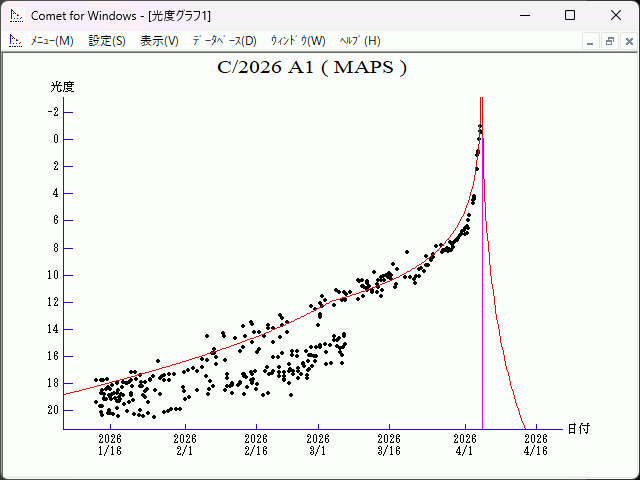This screenshot has height=480, width=640.
Task: Open the ヘルプ(H) help menu
Action: click(x=360, y=41)
